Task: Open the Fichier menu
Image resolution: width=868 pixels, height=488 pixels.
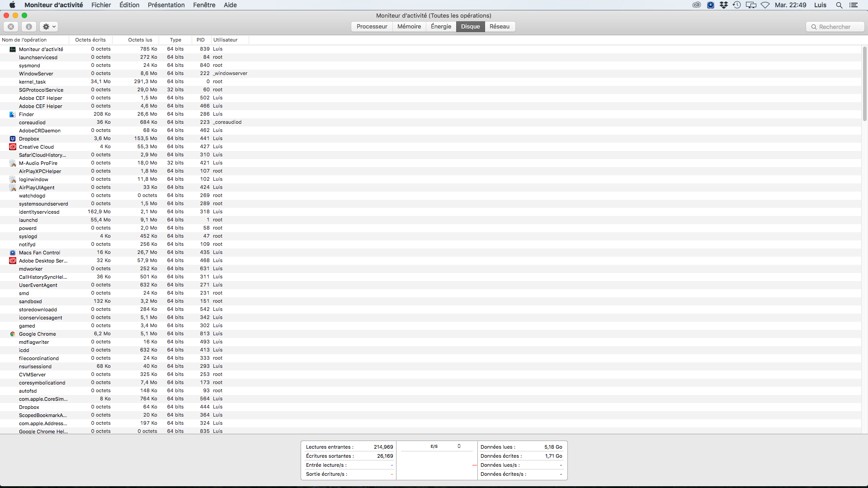Action: click(101, 5)
